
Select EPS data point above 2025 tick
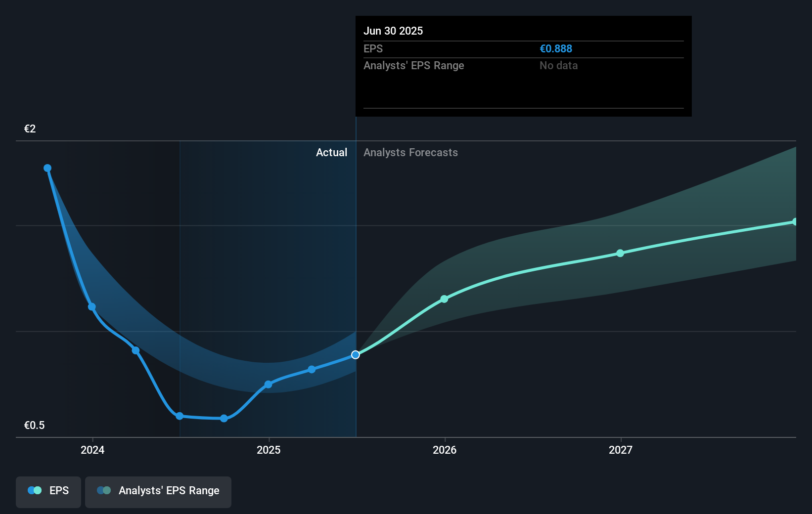[x=268, y=385]
